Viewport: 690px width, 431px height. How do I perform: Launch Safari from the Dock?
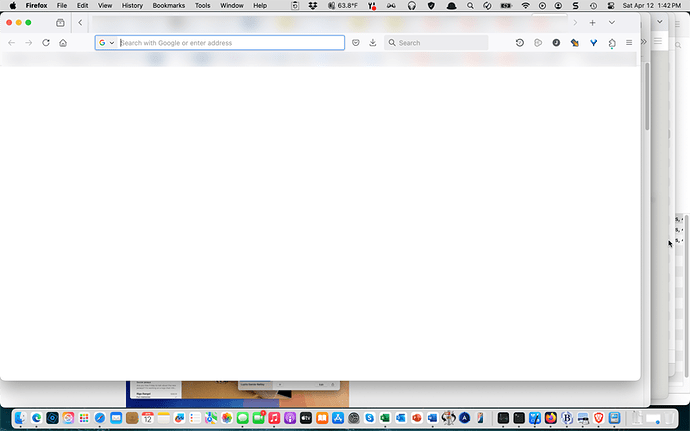(100, 417)
